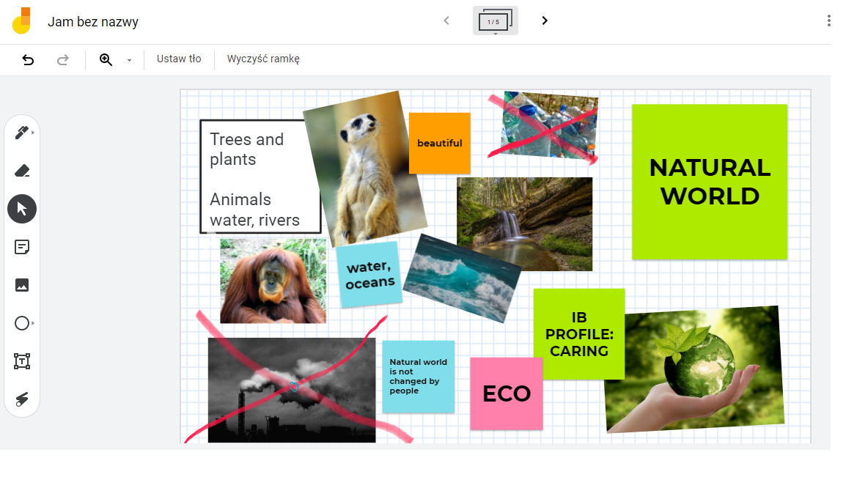Expand pen tool options arrow
Viewport: 868px width, 488px height.
click(33, 133)
